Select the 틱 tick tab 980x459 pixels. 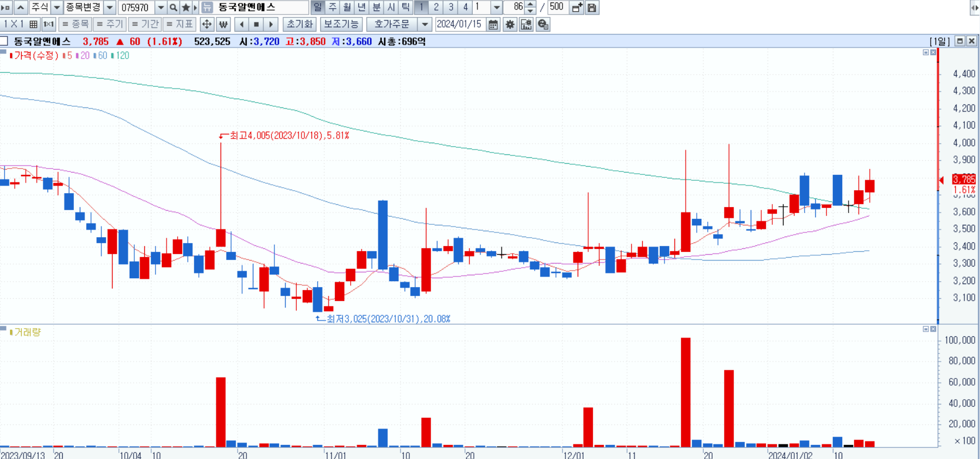tap(406, 8)
